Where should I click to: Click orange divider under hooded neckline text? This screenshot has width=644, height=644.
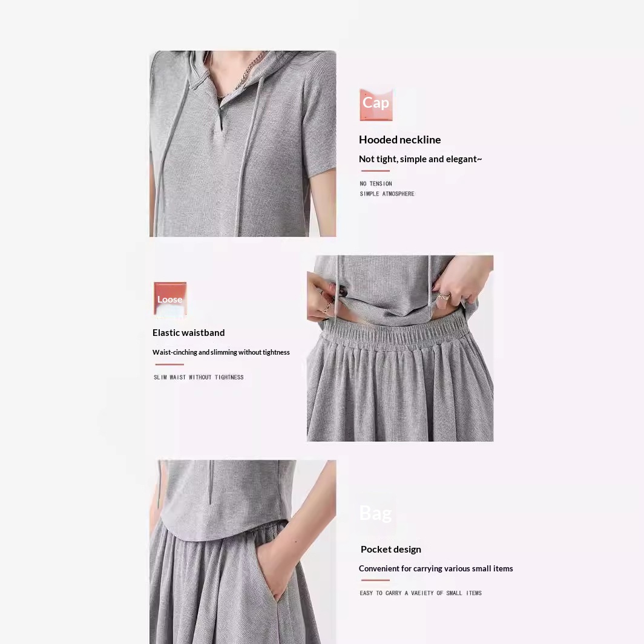(x=375, y=171)
